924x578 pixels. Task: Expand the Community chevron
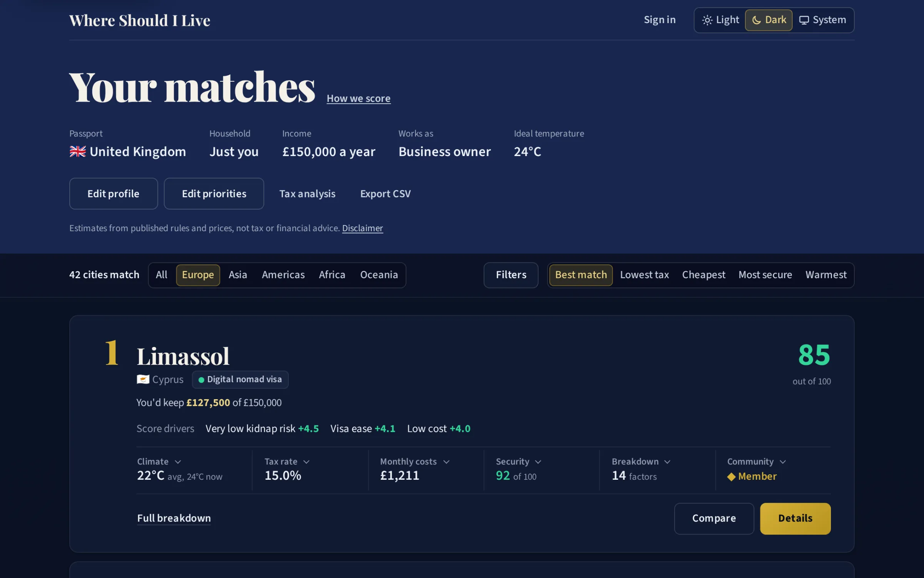783,462
